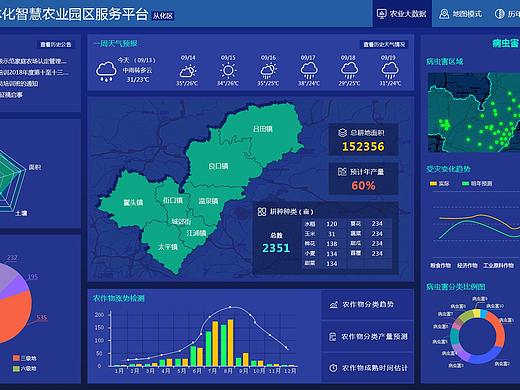Open the 从化区 district selector
The image size is (520, 390).
coord(163,16)
